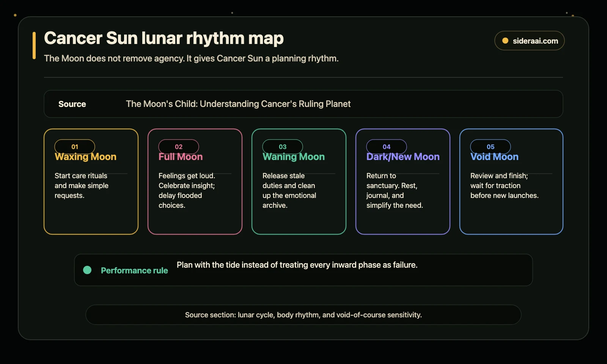Click the 01 step badge
This screenshot has height=364, width=607.
[x=75, y=147]
